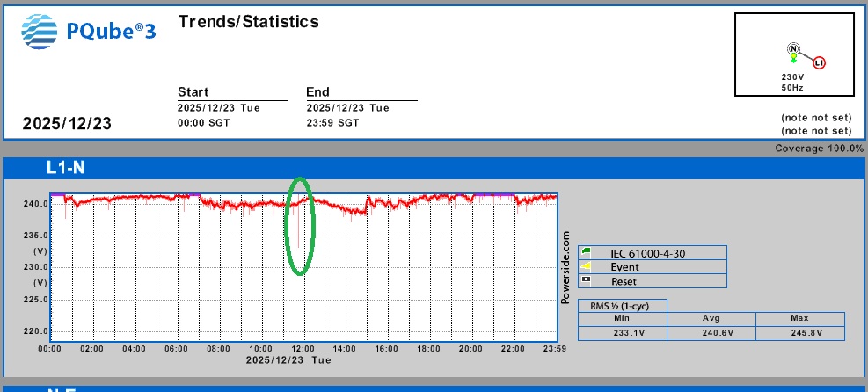Click the 06:00 mark on time axis
868x392 pixels.
(x=177, y=349)
